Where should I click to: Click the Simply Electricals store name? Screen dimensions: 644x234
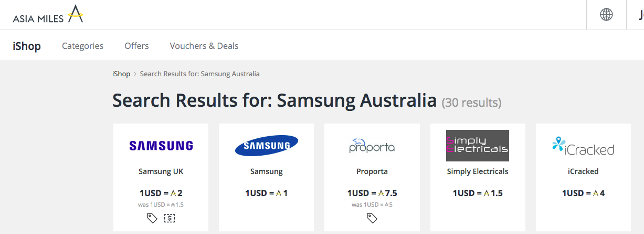(x=478, y=171)
